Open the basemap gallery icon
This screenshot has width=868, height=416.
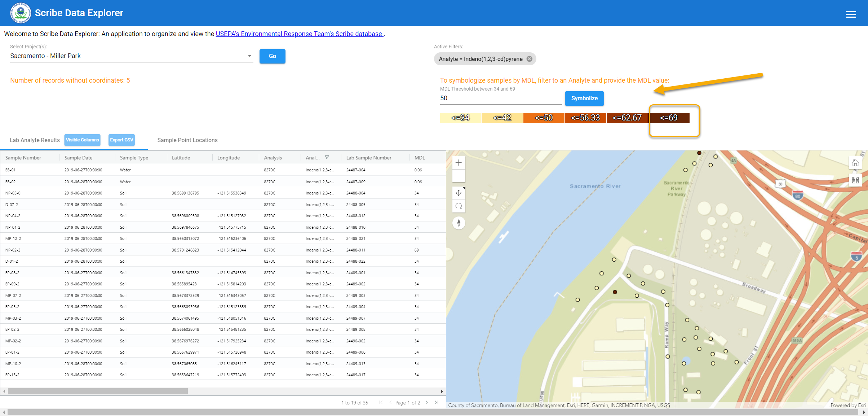855,180
